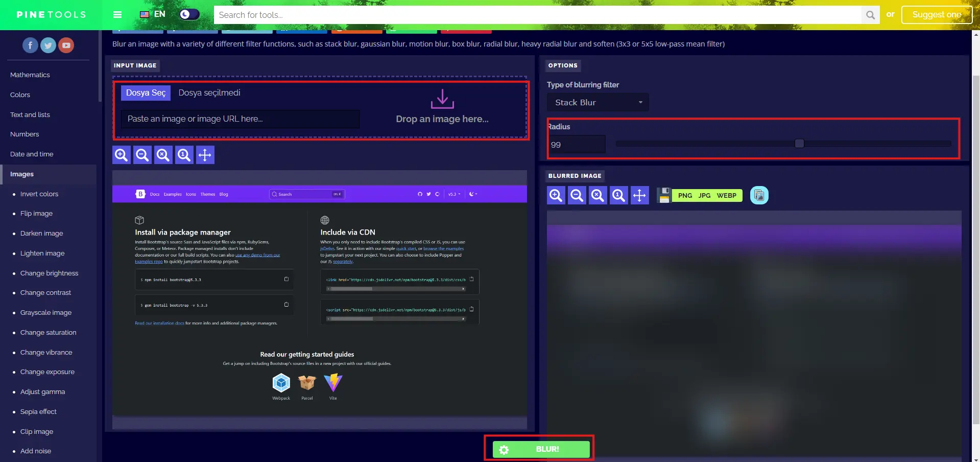Viewport: 980px width, 462px height.
Task: Go to Flip image tool
Action: (36, 213)
